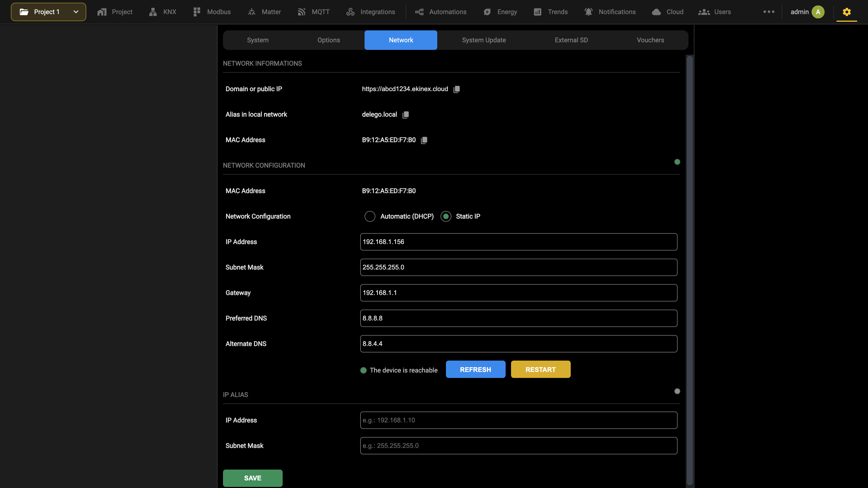Screen dimensions: 868x488
Task: Click the Gateway input field
Action: click(x=519, y=293)
